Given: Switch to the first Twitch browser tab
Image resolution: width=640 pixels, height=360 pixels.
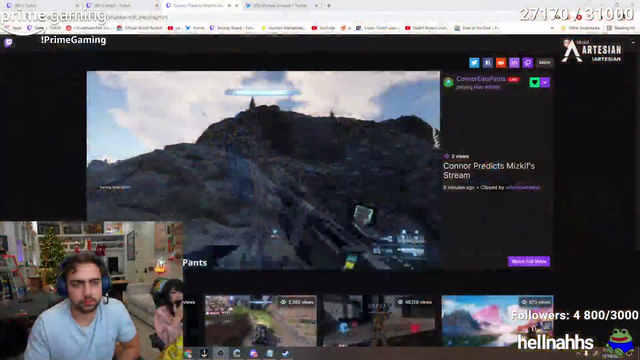Looking at the screenshot, I should tap(39, 6).
